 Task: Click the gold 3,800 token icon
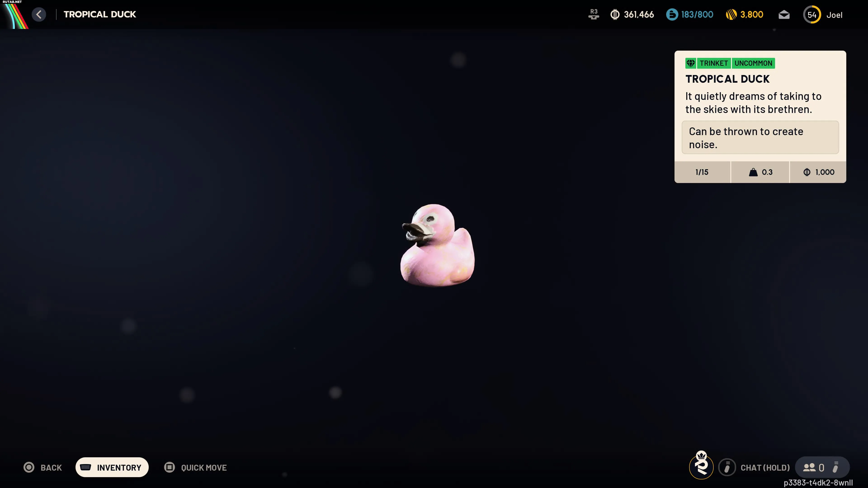(731, 14)
